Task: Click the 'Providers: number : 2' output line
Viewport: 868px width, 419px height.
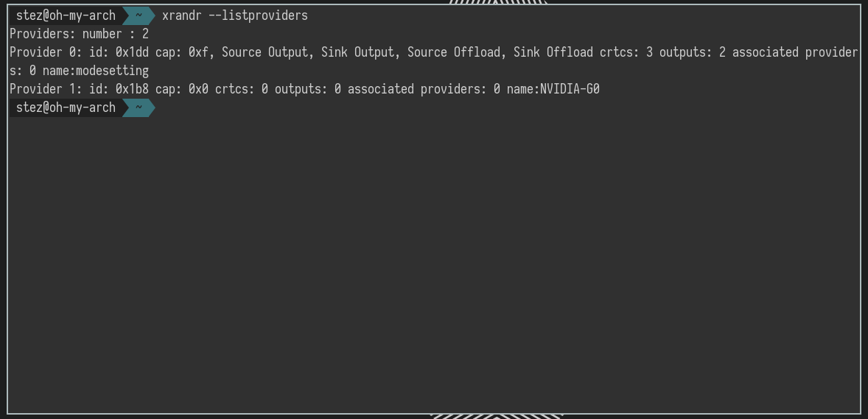Action: coord(79,34)
